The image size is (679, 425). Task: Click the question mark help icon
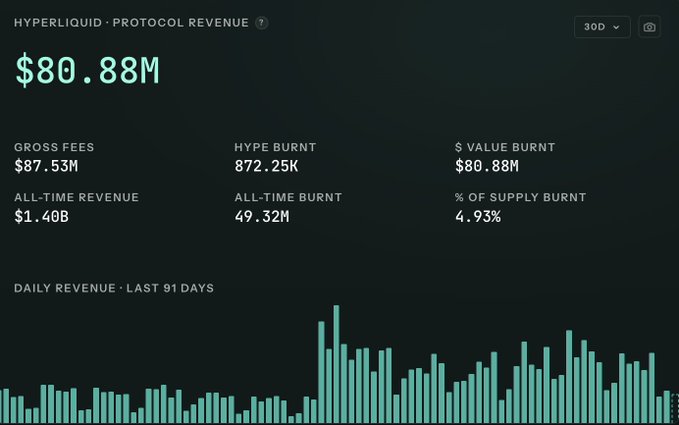pyautogui.click(x=261, y=23)
